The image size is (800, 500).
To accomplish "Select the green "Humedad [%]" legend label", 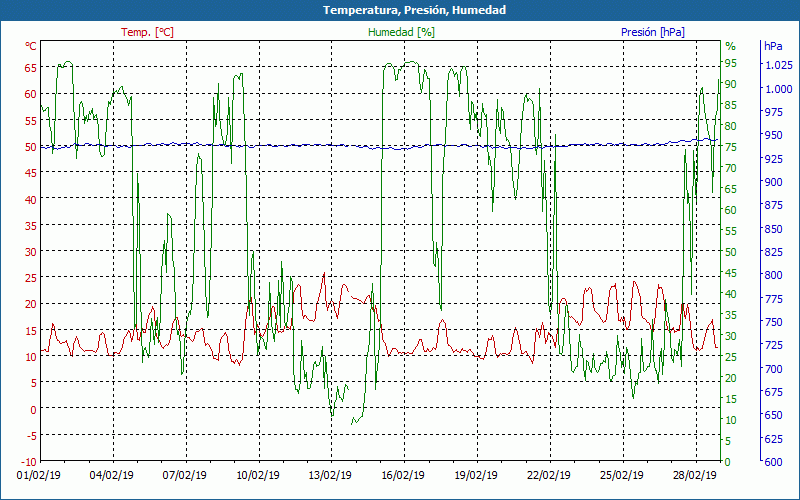I will click(x=402, y=32).
